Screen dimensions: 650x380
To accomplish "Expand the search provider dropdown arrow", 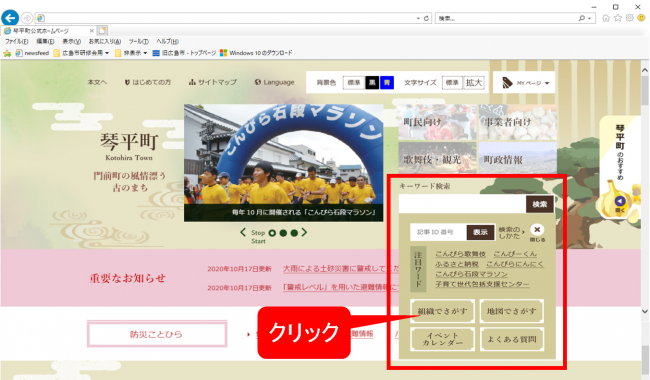I will click(x=589, y=19).
